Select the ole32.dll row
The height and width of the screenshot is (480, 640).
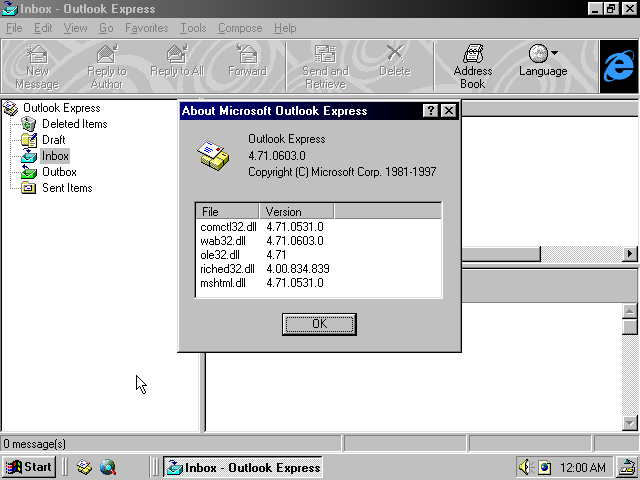tap(318, 255)
